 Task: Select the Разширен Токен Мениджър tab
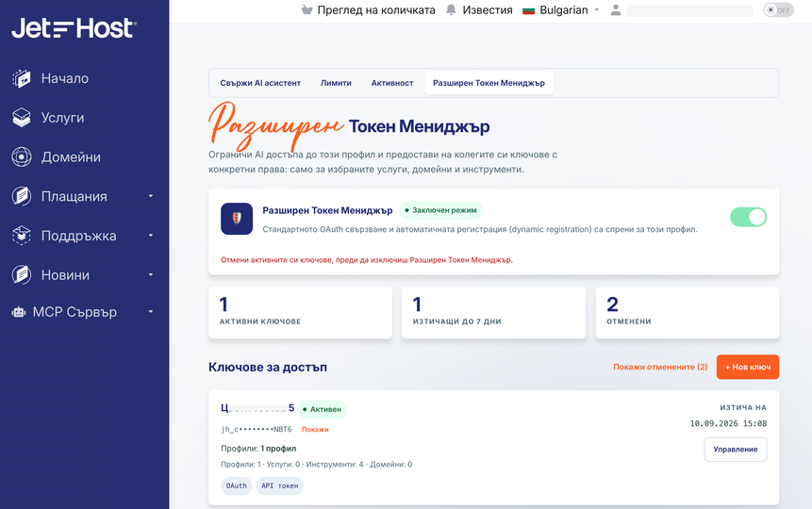click(x=489, y=83)
